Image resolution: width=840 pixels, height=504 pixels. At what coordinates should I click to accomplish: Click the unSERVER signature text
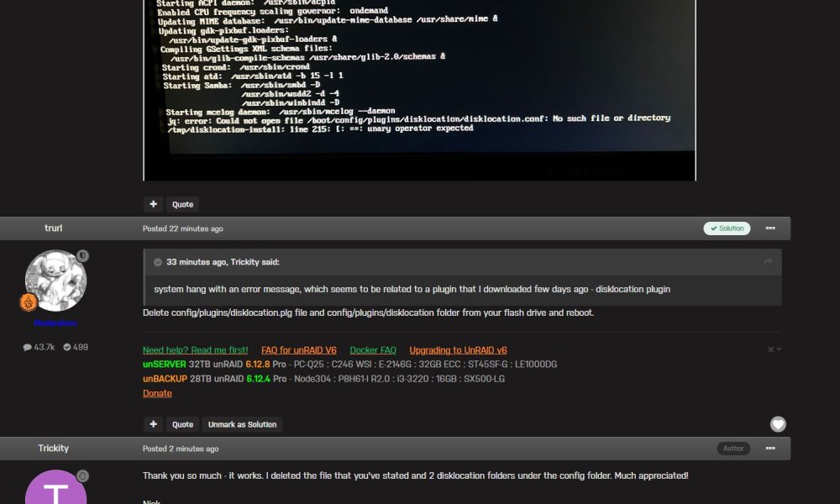(x=349, y=365)
